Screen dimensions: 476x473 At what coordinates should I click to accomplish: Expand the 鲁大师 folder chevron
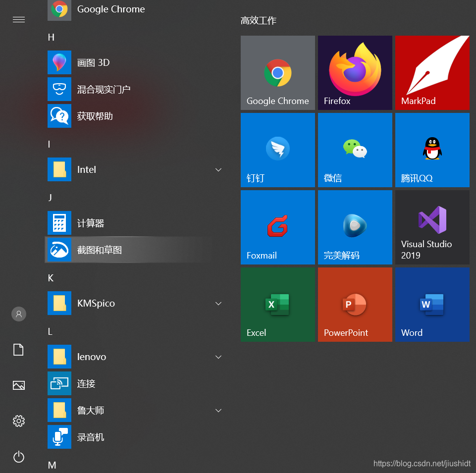218,410
